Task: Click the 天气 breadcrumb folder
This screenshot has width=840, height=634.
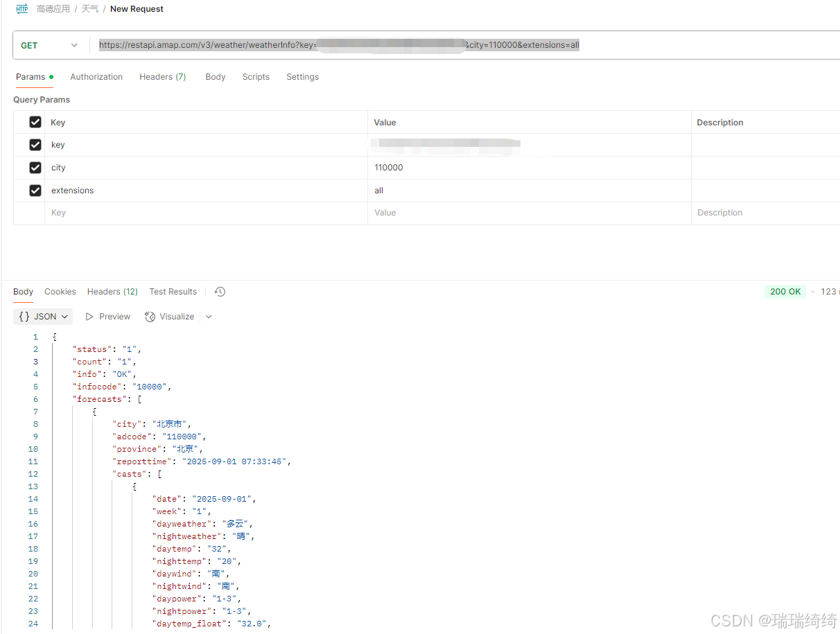Action: 90,9
